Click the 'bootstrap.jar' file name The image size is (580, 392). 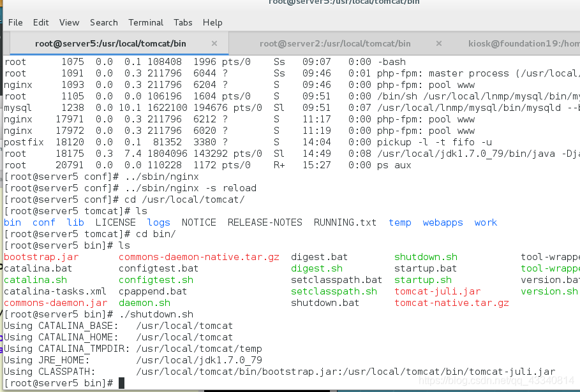41,257
